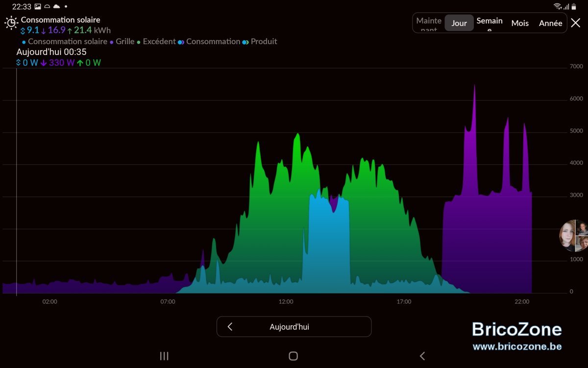Image resolution: width=588 pixels, height=368 pixels.
Task: Go to the previous day arrow
Action: (230, 327)
